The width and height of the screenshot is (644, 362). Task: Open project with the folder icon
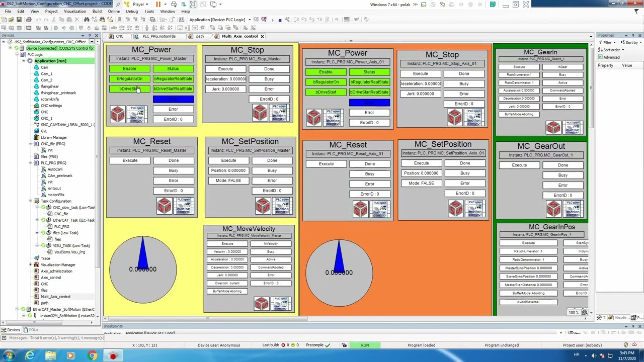[11, 20]
